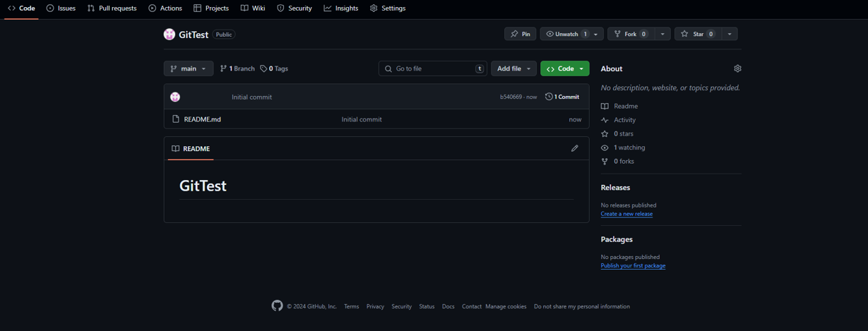This screenshot has height=331, width=868.
Task: Open the Wiki tab
Action: [253, 8]
